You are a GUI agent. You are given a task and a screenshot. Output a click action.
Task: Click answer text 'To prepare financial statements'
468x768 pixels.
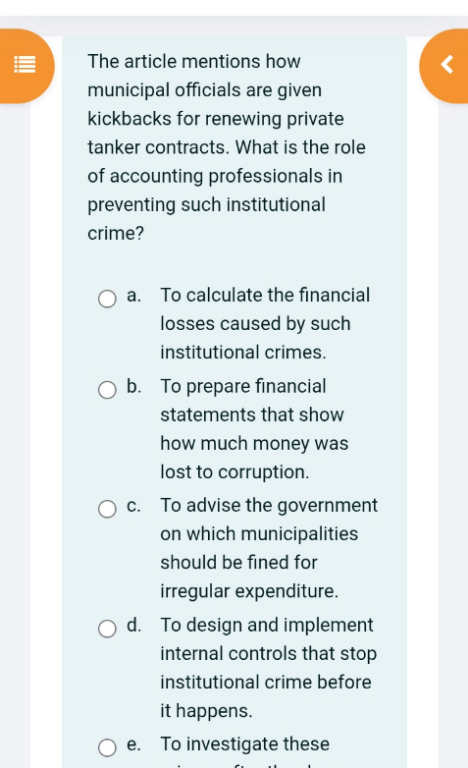click(x=254, y=429)
